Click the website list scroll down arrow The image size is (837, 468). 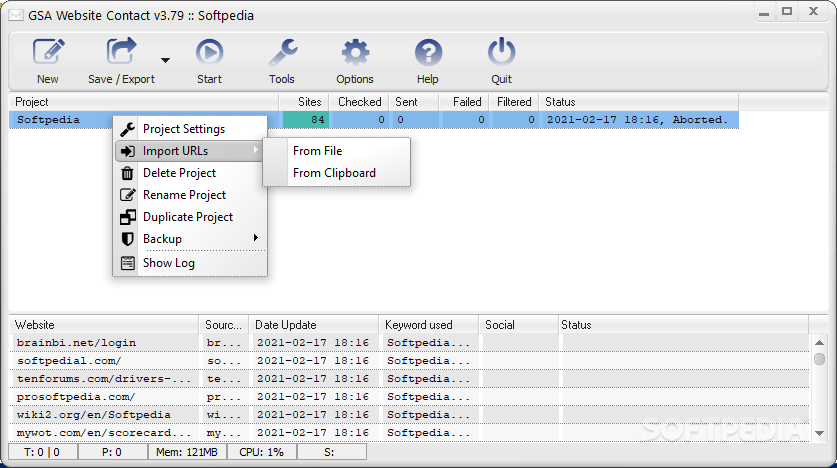pyautogui.click(x=819, y=433)
